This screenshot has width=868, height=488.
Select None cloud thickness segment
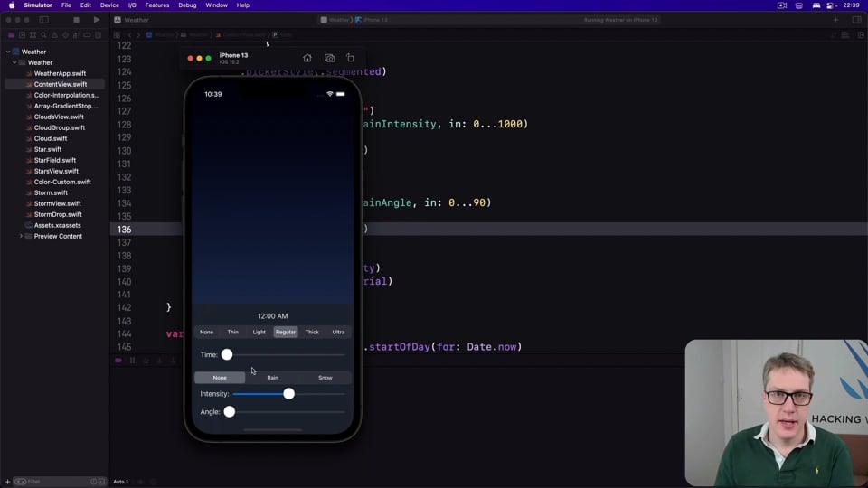[206, 332]
